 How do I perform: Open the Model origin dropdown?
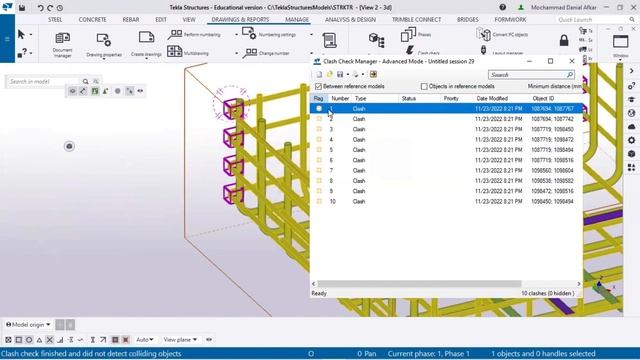click(x=28, y=325)
